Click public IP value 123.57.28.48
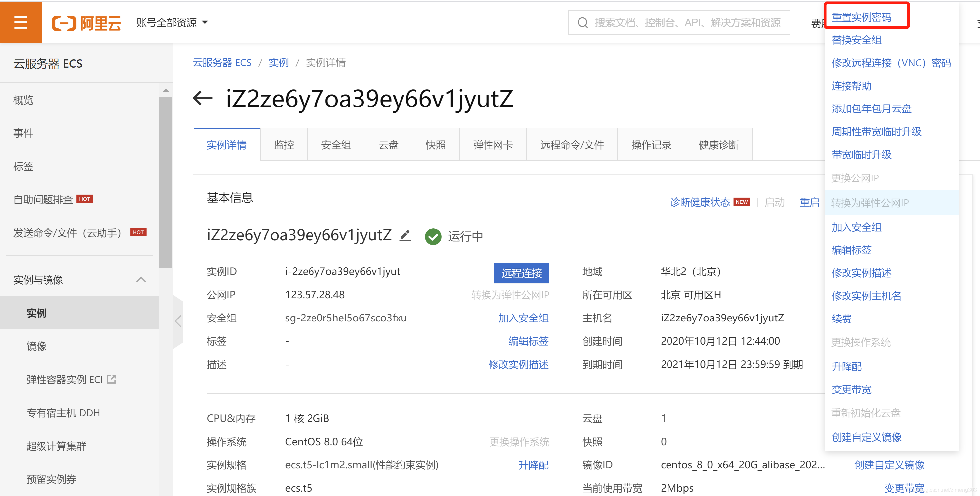980x496 pixels. click(314, 295)
